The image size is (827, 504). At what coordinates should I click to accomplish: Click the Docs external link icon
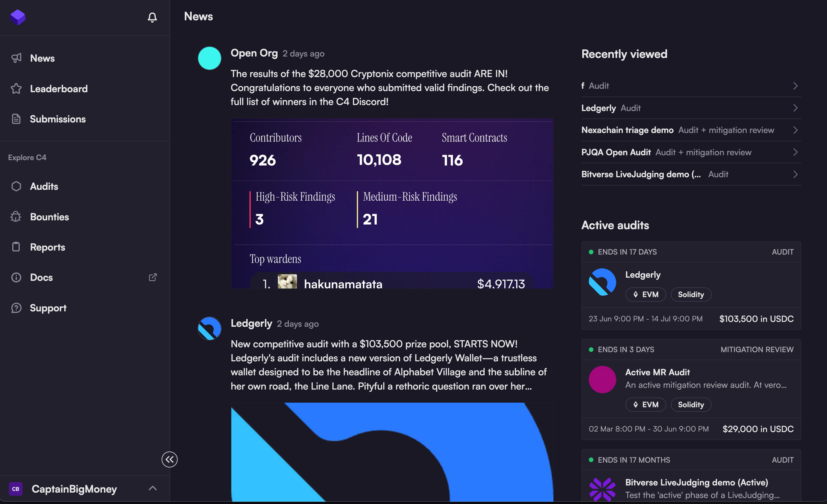[x=153, y=277]
